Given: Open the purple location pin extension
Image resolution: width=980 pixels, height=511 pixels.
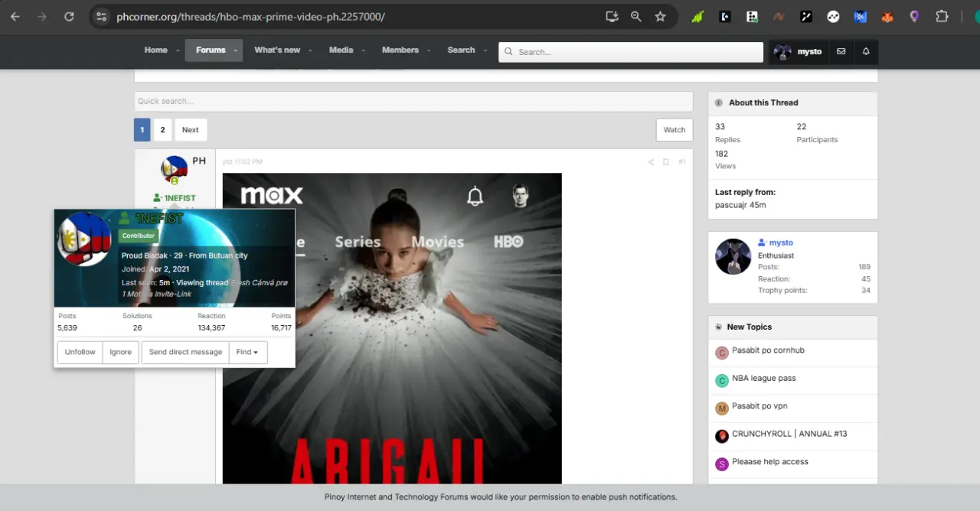Looking at the screenshot, I should [x=914, y=16].
